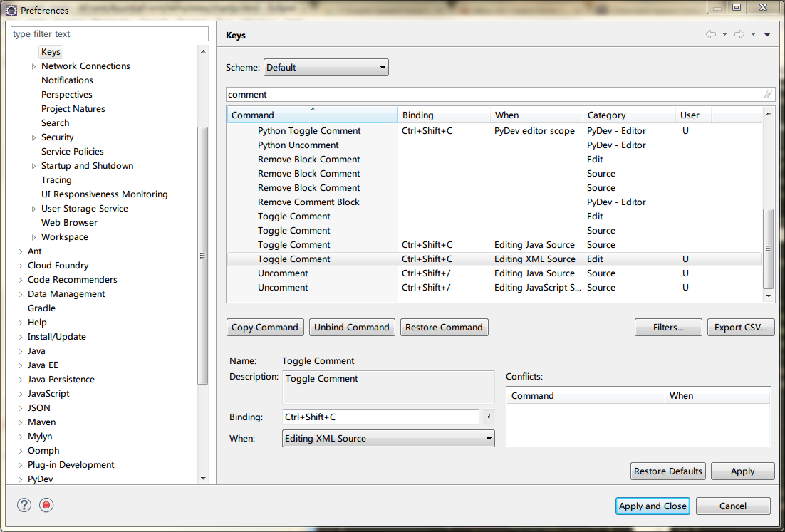This screenshot has height=532, width=785.
Task: Open the Help question mark icon
Action: click(x=24, y=505)
